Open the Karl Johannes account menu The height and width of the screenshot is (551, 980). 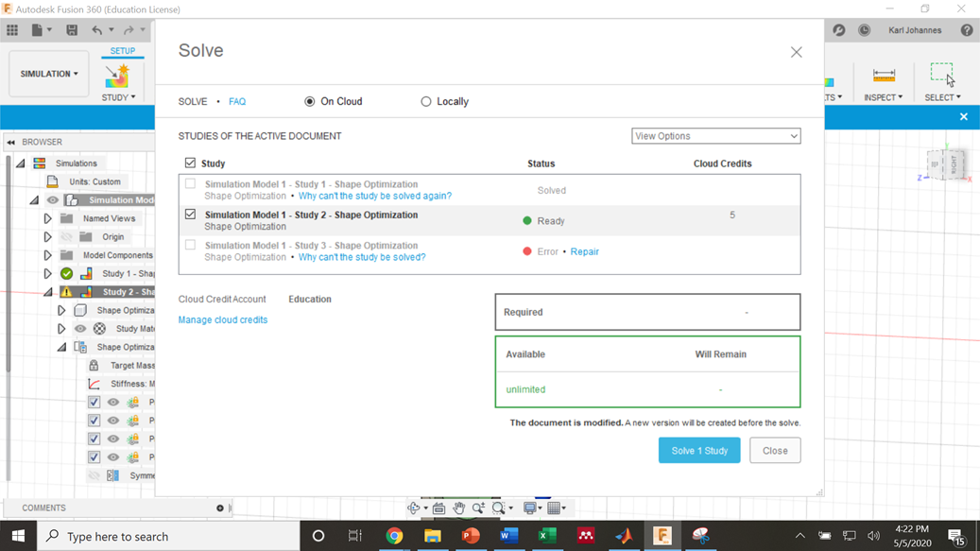(x=915, y=30)
